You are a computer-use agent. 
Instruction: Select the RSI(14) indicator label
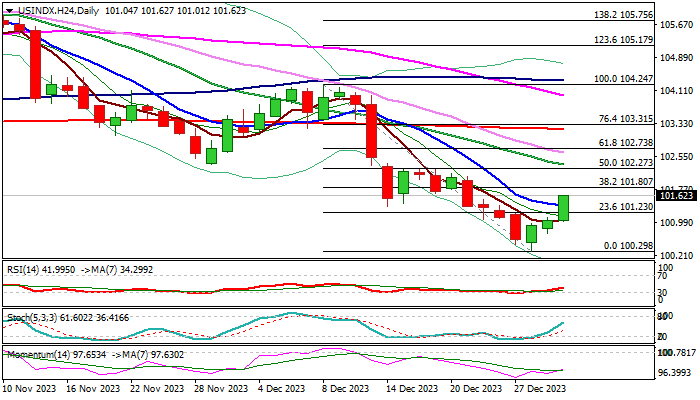[x=23, y=268]
